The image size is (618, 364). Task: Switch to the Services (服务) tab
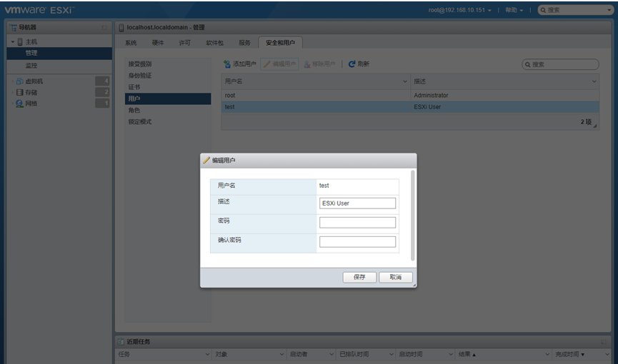pyautogui.click(x=244, y=43)
